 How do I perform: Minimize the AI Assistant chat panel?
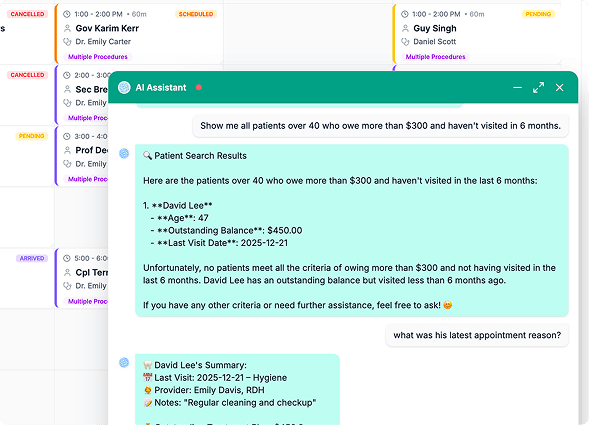coord(517,88)
